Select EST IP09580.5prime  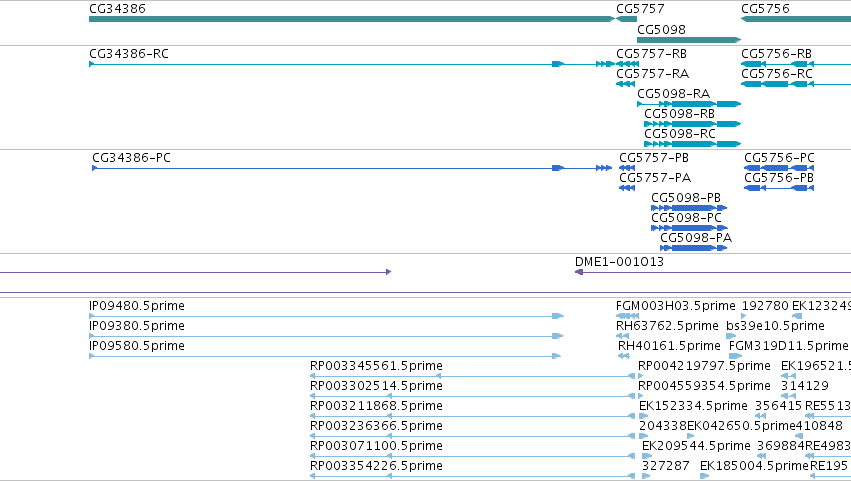[325, 356]
